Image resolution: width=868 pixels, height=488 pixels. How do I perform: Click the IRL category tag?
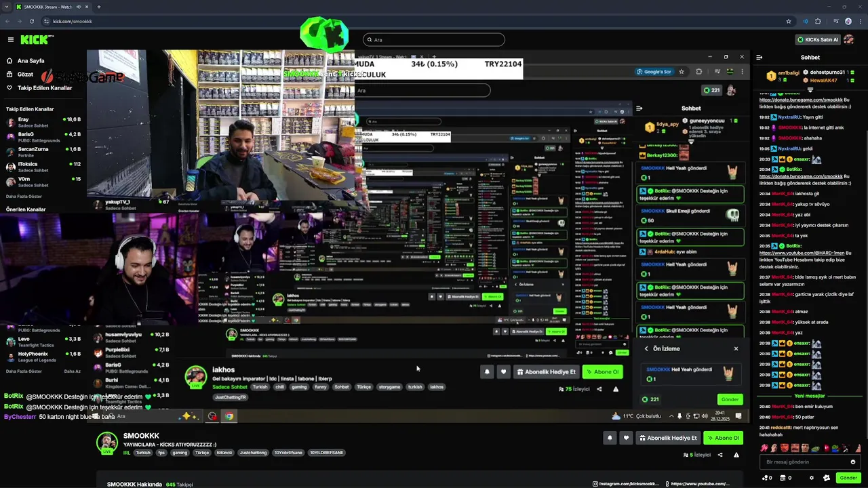[x=127, y=453]
